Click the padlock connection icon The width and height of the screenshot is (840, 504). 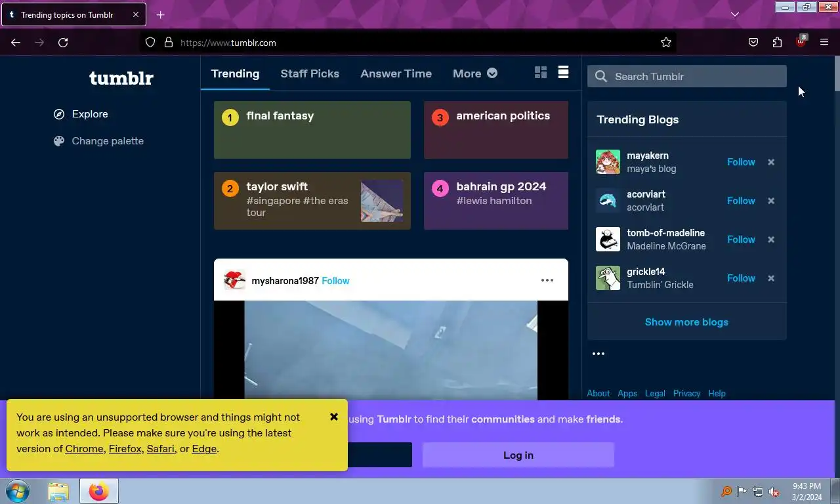pyautogui.click(x=169, y=43)
